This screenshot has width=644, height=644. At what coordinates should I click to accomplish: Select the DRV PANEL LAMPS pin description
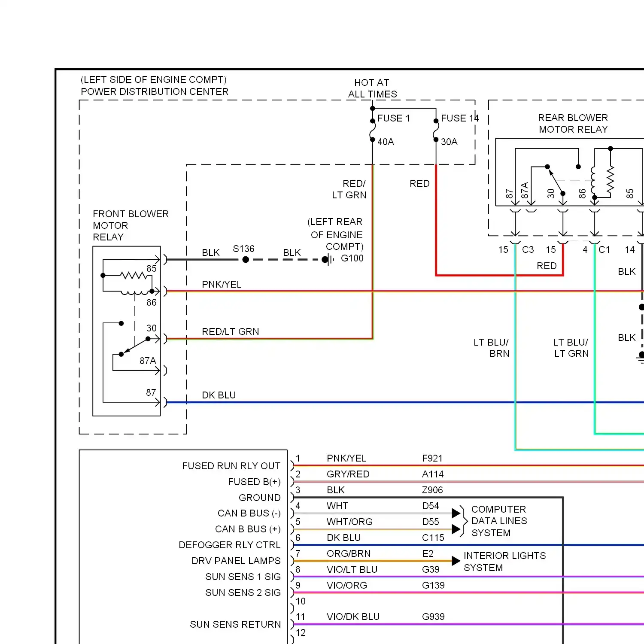[x=236, y=561]
